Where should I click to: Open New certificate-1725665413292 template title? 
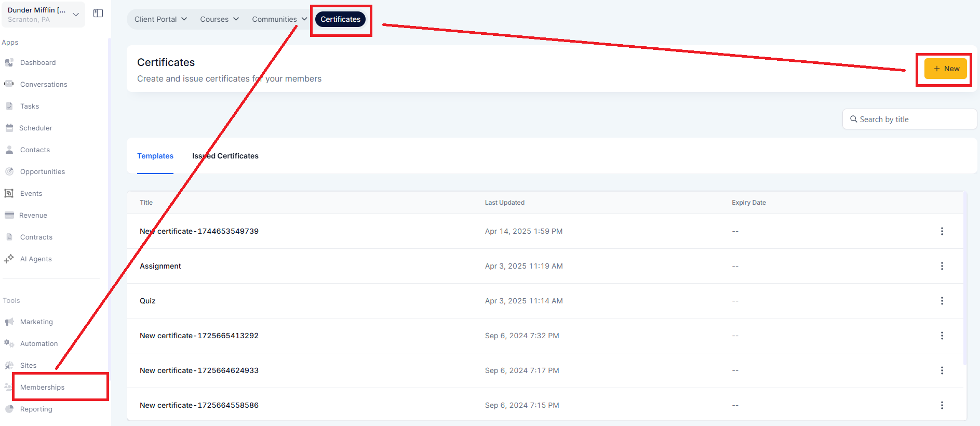(199, 336)
